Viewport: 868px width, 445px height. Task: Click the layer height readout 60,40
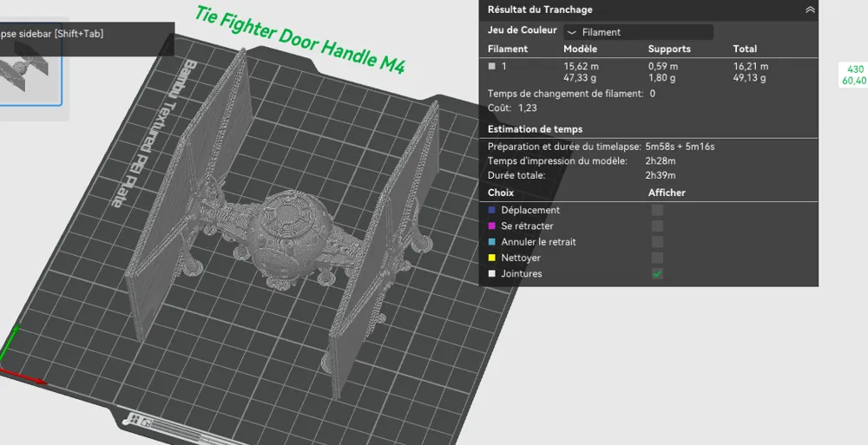coord(854,81)
